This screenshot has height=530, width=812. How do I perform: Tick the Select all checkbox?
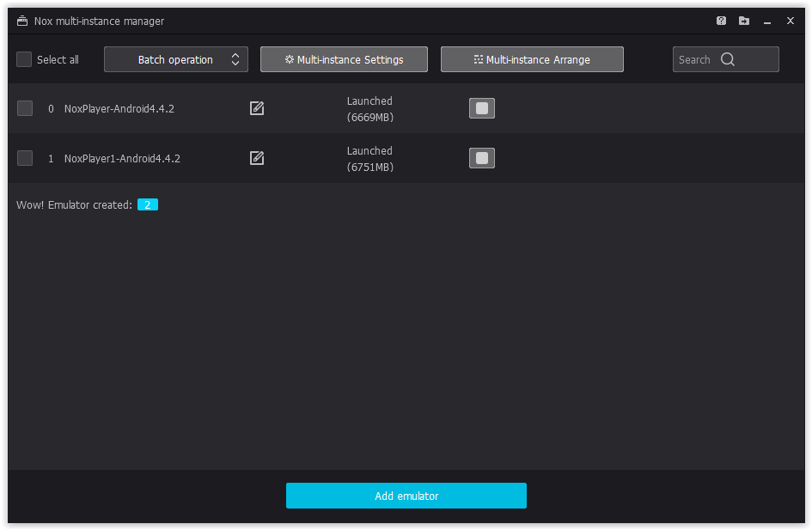pyautogui.click(x=24, y=59)
